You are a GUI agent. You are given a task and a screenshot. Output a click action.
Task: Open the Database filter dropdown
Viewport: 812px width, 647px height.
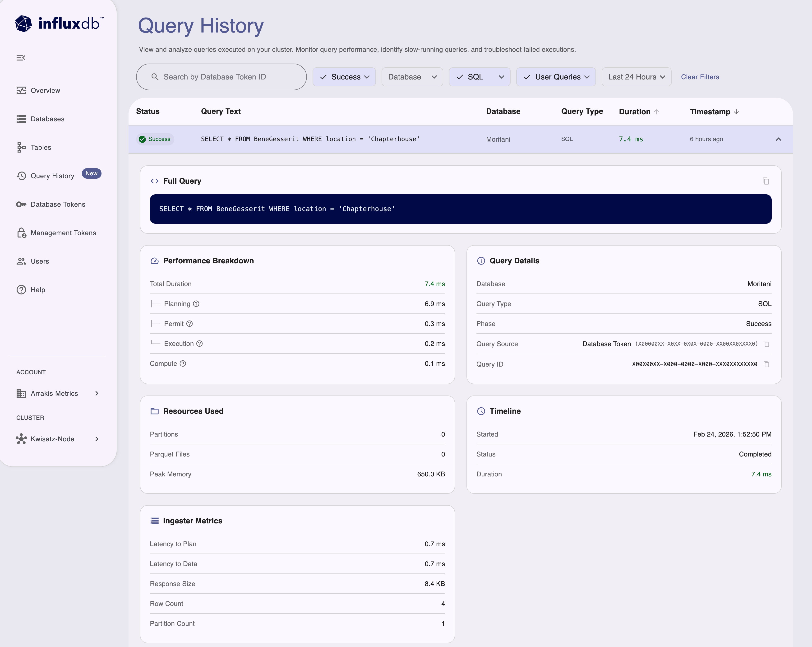point(412,77)
